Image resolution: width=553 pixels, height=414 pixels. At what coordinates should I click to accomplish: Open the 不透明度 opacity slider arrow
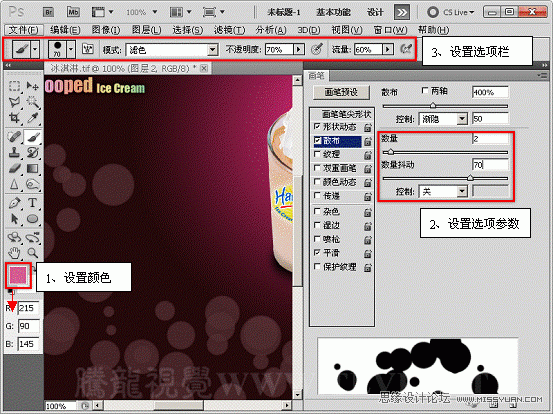tap(299, 49)
